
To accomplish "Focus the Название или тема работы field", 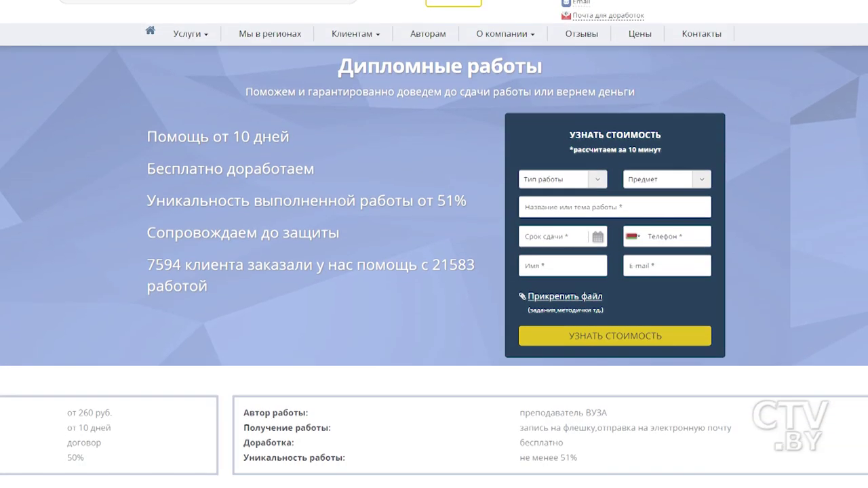I will click(x=615, y=207).
